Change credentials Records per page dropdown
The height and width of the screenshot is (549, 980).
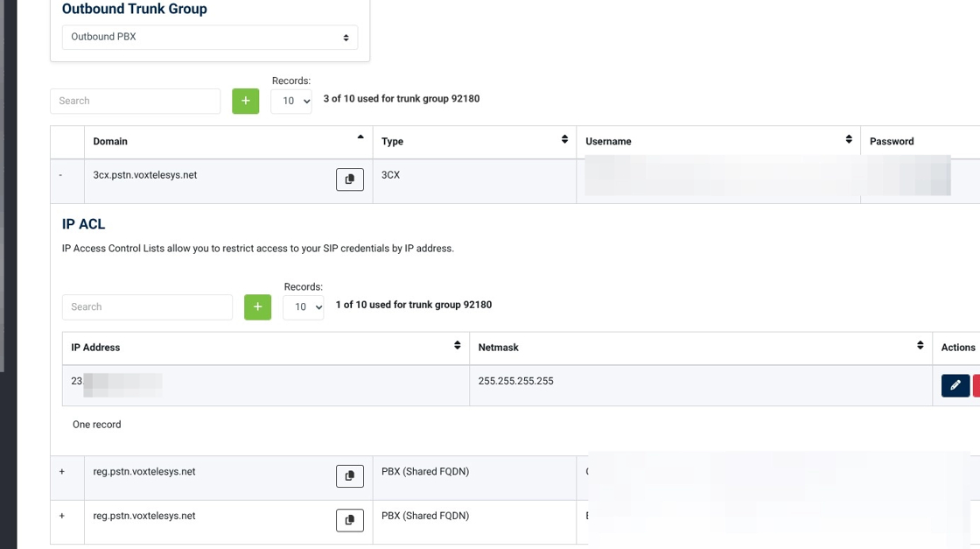click(x=291, y=102)
